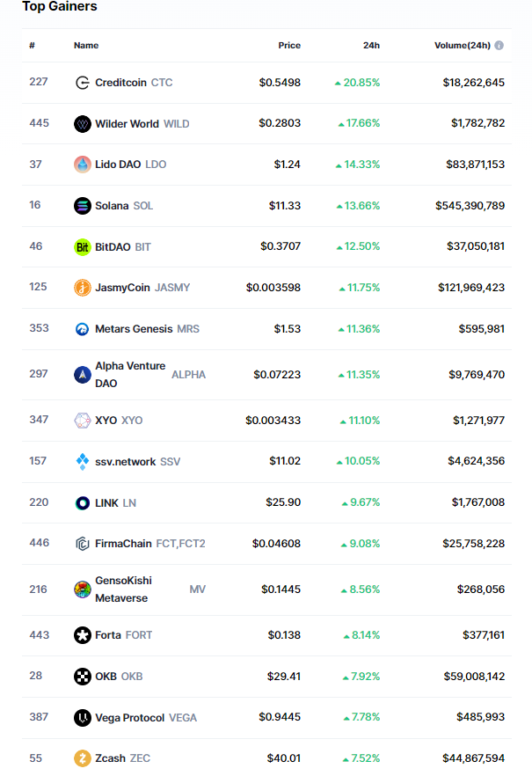Screen dimensions: 532x776
Task: Click the ssv.network blue icon
Action: click(x=82, y=462)
